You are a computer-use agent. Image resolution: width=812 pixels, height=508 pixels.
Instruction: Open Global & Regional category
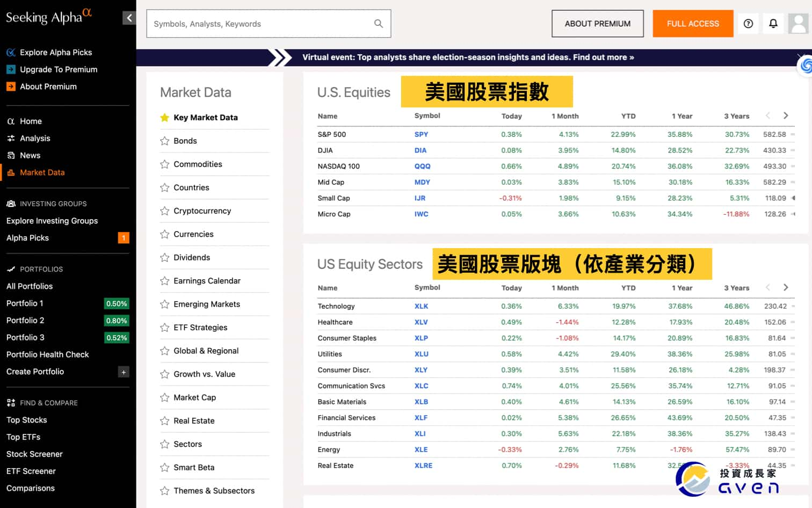pyautogui.click(x=206, y=351)
